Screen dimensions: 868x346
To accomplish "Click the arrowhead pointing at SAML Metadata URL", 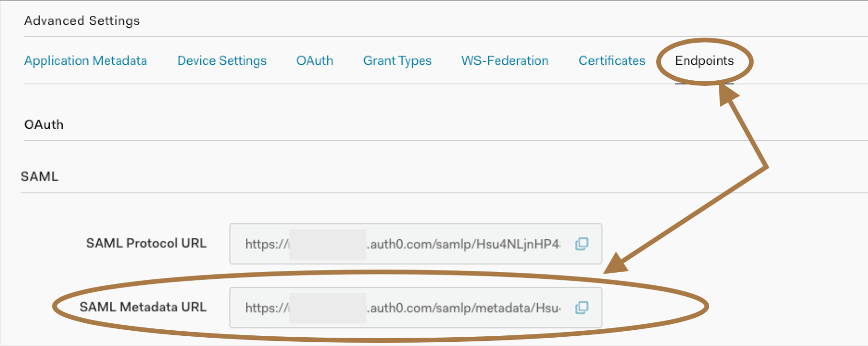I will [616, 264].
